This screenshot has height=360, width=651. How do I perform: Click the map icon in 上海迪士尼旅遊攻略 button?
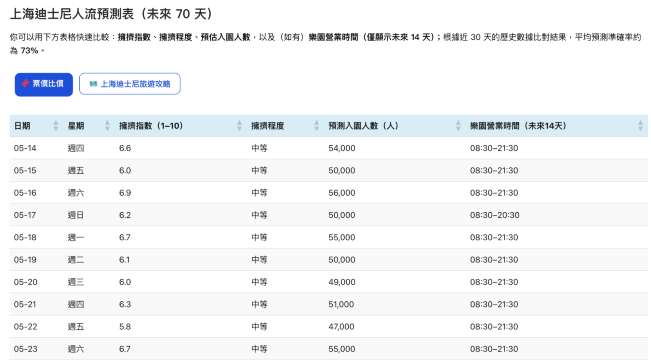coord(93,84)
